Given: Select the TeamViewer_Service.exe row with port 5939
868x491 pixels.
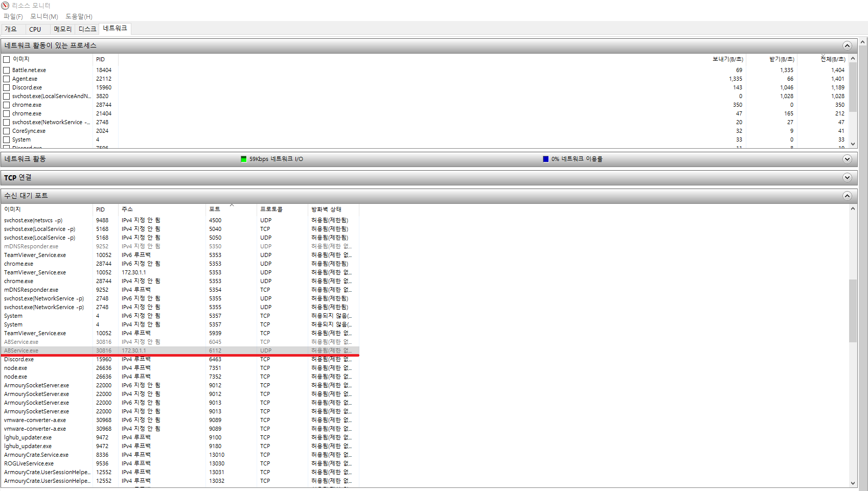Looking at the screenshot, I should click(180, 333).
